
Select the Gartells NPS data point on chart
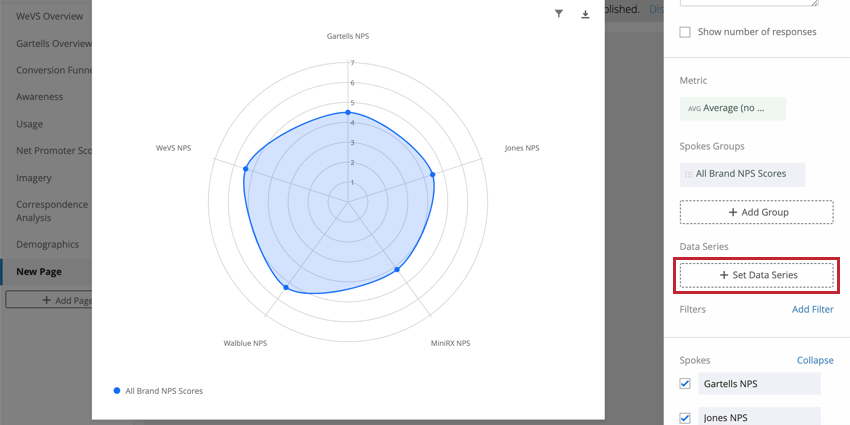(x=348, y=112)
